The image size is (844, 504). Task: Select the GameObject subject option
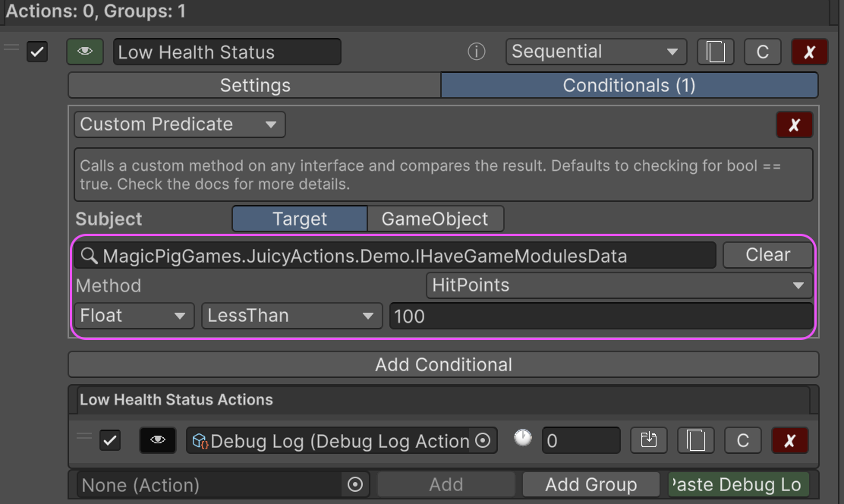[435, 219]
